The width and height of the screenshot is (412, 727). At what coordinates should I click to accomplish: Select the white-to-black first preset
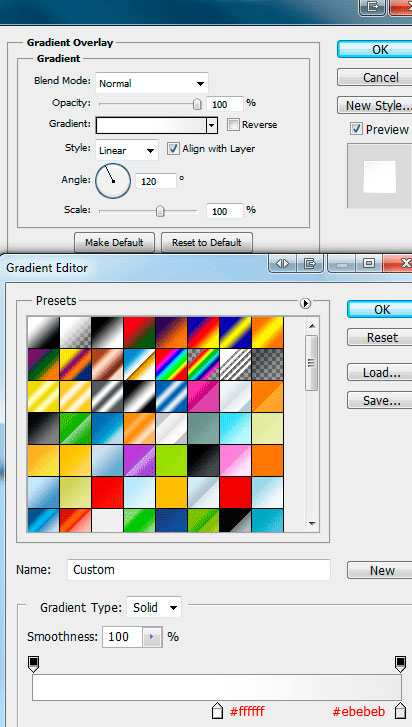tap(44, 332)
